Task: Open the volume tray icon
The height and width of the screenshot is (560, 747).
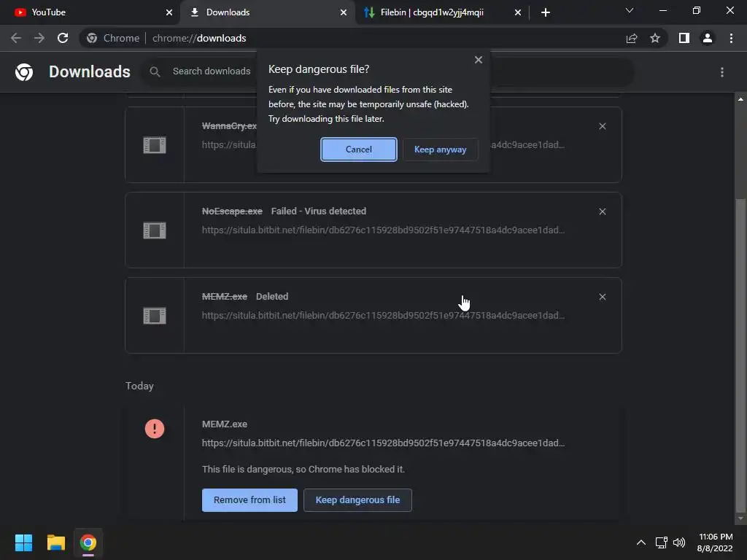Action: (x=679, y=542)
